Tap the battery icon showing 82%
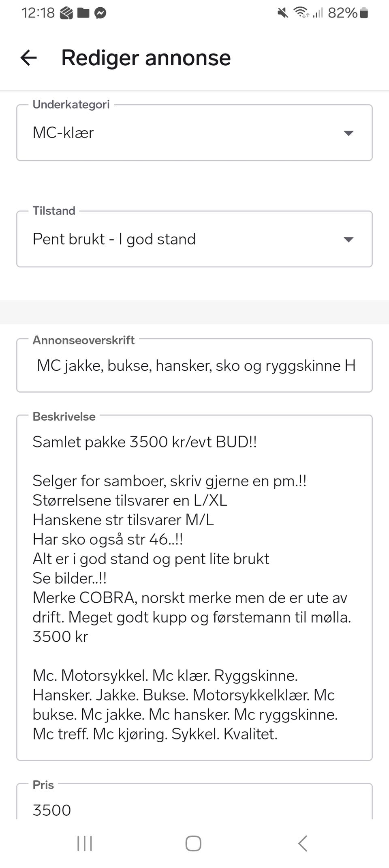 point(364,13)
